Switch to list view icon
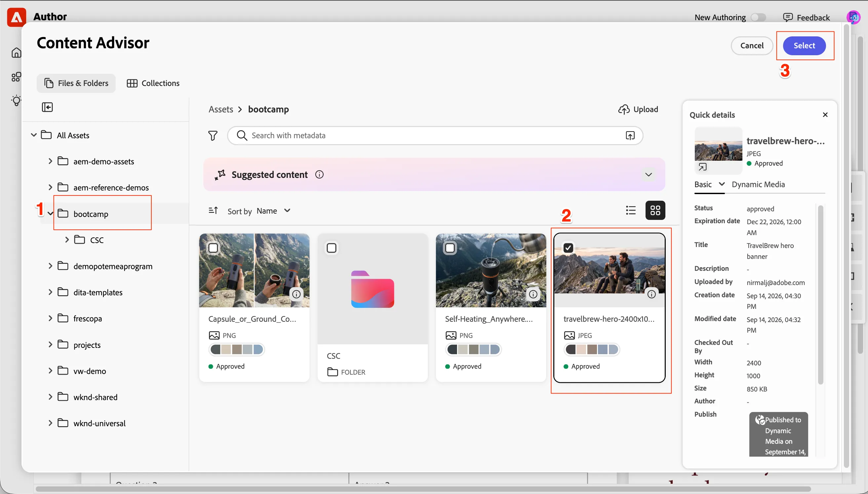This screenshot has height=494, width=868. 631,210
